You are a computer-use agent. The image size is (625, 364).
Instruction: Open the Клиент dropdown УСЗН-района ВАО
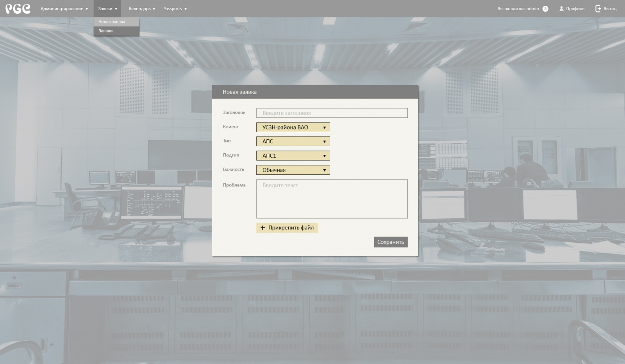tap(293, 127)
